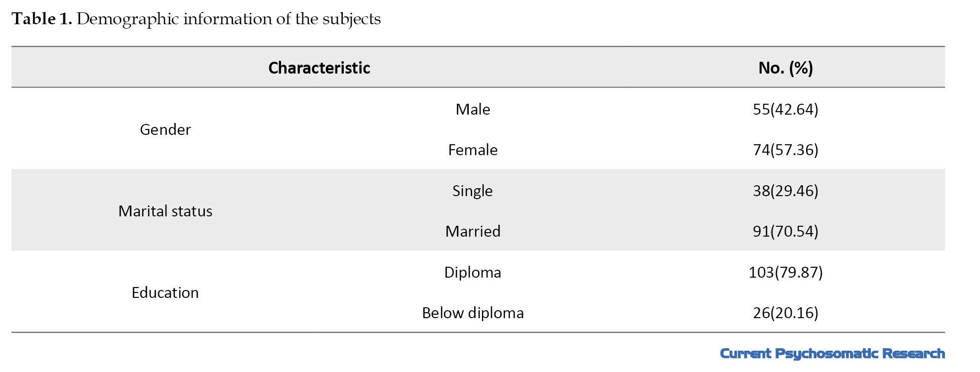Click the Male cell
The image size is (980, 372).
coord(473,109)
